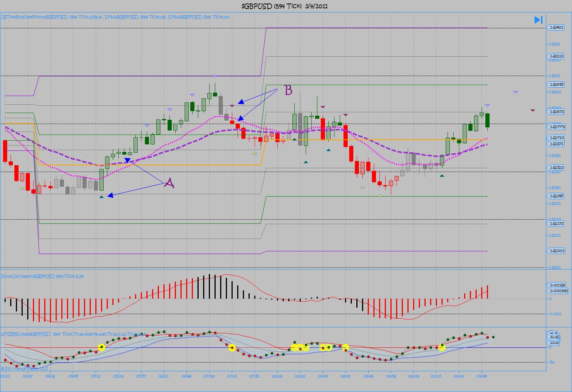
Task: Click the 1.6300 price axis label
Action: [x=555, y=92]
